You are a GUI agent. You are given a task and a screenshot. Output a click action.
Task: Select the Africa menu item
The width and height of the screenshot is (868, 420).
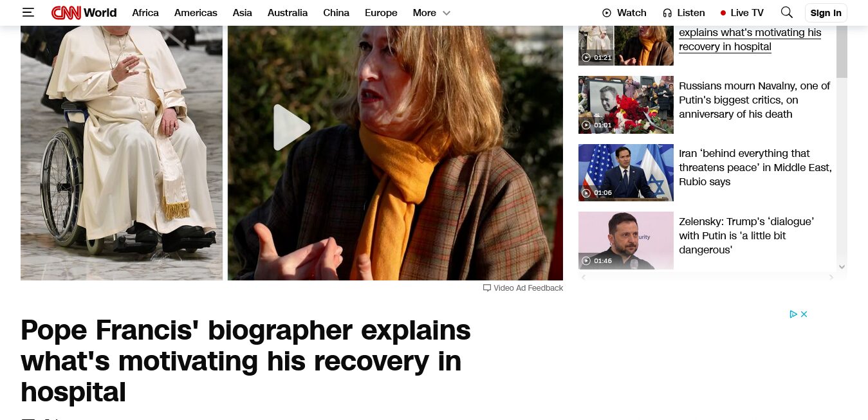[x=145, y=13]
